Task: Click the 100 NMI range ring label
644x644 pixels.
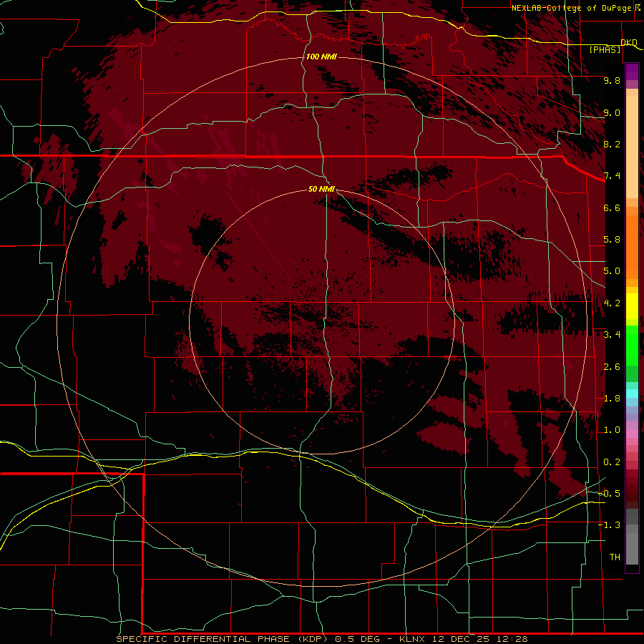Action: click(321, 57)
